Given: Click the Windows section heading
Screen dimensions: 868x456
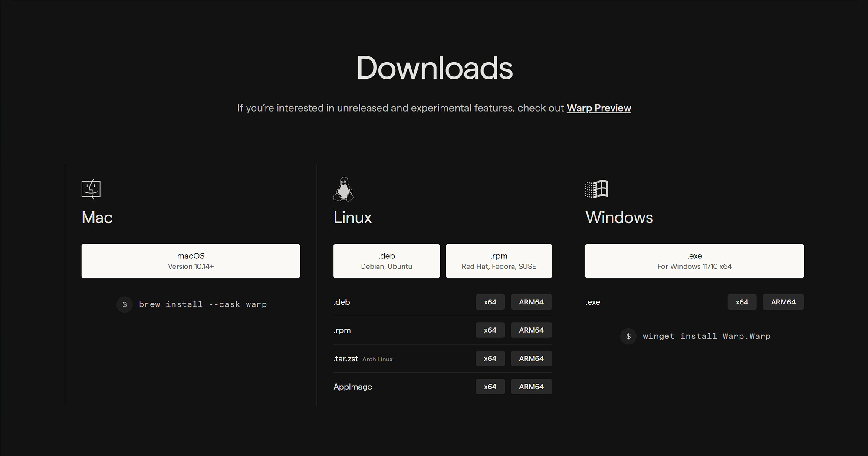Looking at the screenshot, I should (x=619, y=218).
